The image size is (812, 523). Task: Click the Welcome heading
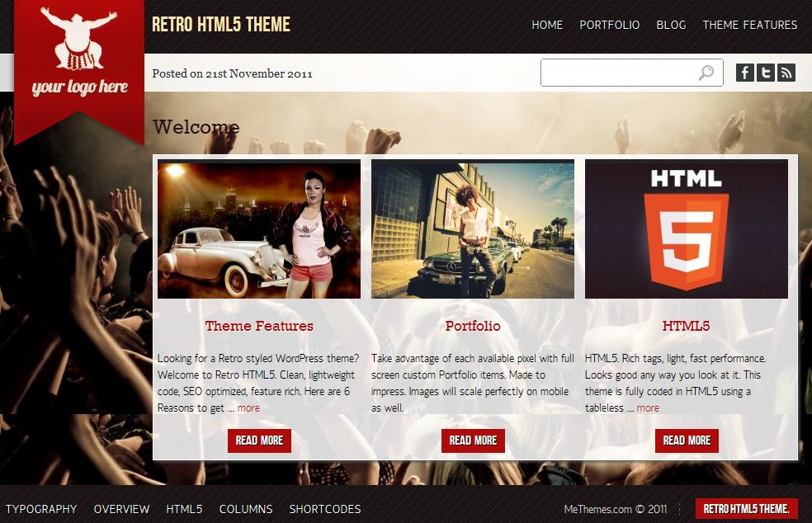[x=196, y=127]
